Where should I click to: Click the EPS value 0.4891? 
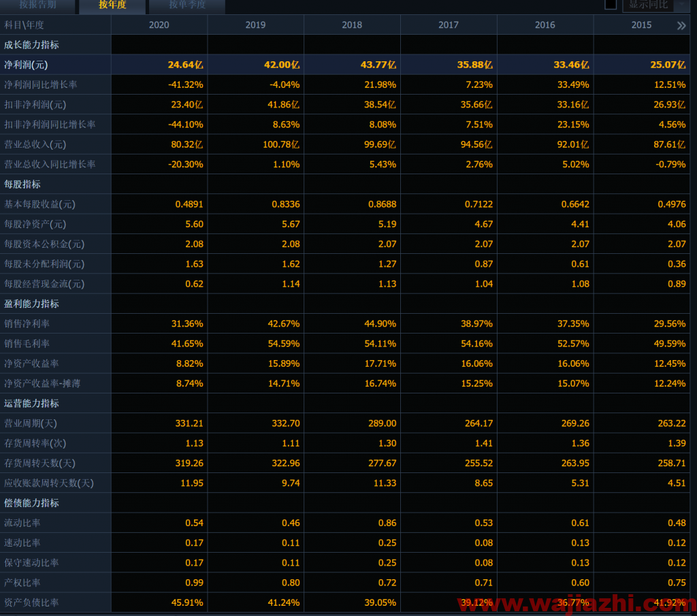tap(189, 204)
